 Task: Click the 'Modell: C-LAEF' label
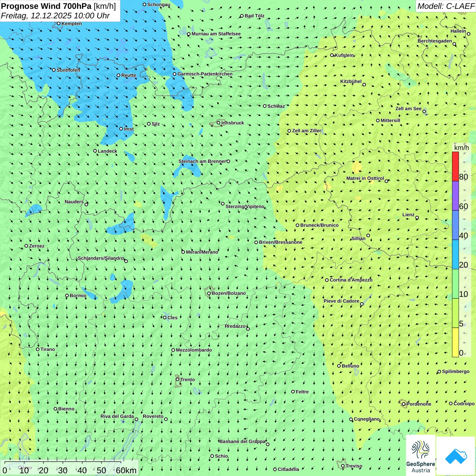446,6
